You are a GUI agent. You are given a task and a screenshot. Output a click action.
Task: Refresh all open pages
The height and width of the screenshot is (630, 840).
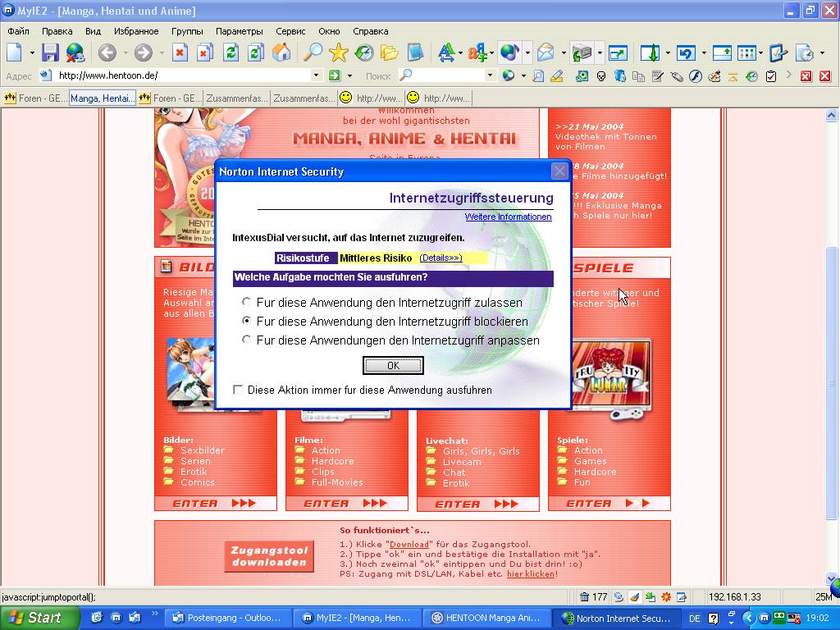(256, 52)
